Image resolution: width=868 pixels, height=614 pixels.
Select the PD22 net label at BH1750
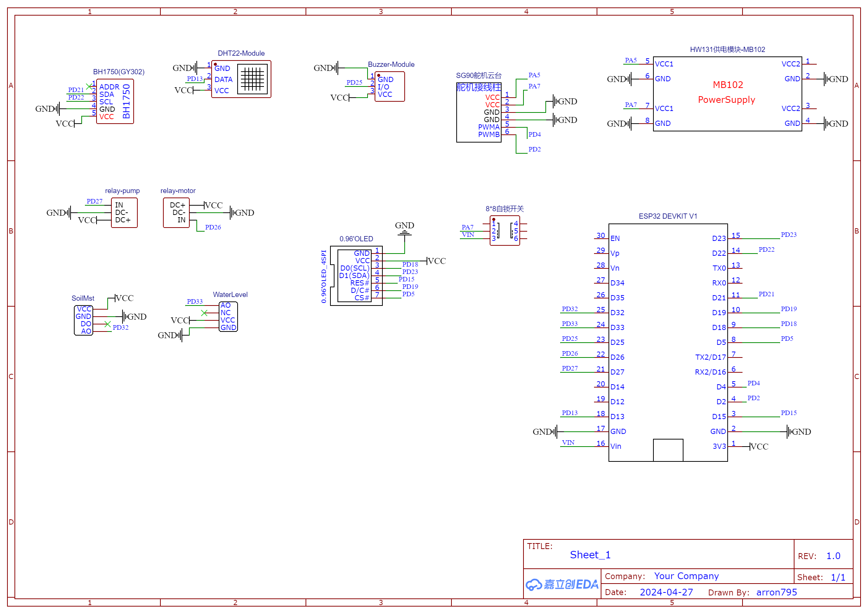click(x=76, y=98)
